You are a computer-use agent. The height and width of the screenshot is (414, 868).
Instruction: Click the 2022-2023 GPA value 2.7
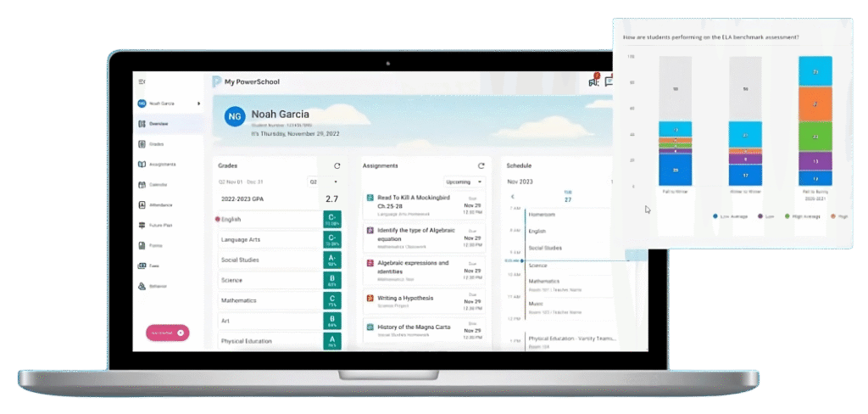pyautogui.click(x=331, y=199)
